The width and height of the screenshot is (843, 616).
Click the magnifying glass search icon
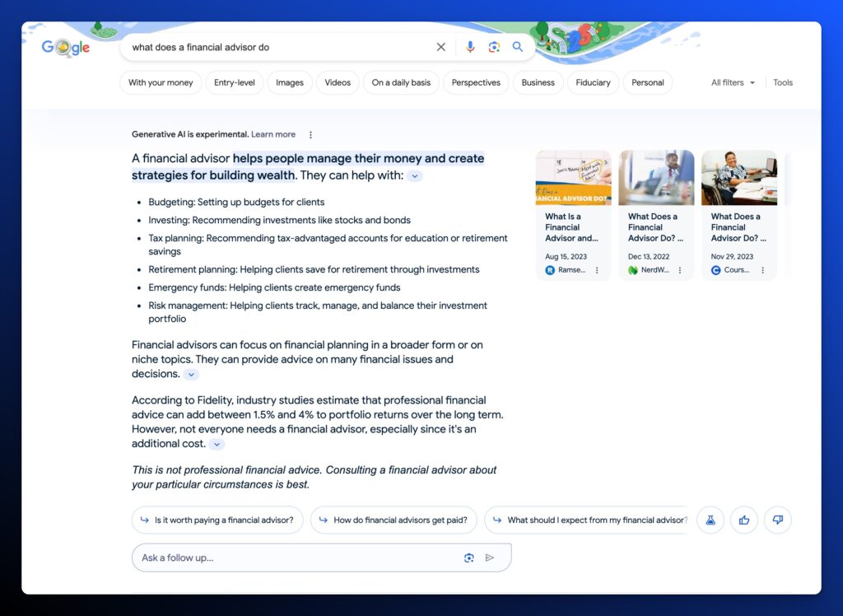[518, 47]
